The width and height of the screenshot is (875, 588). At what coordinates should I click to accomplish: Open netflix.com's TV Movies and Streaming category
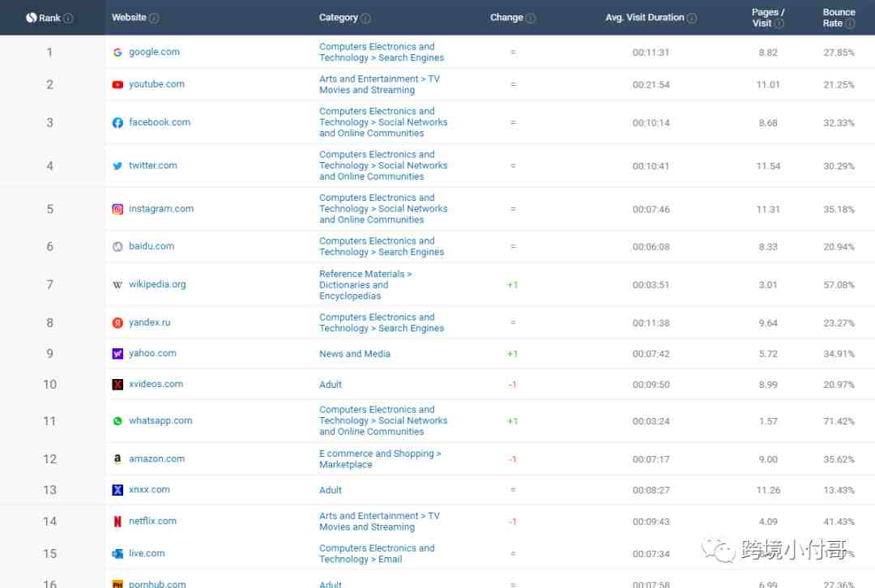tap(379, 522)
